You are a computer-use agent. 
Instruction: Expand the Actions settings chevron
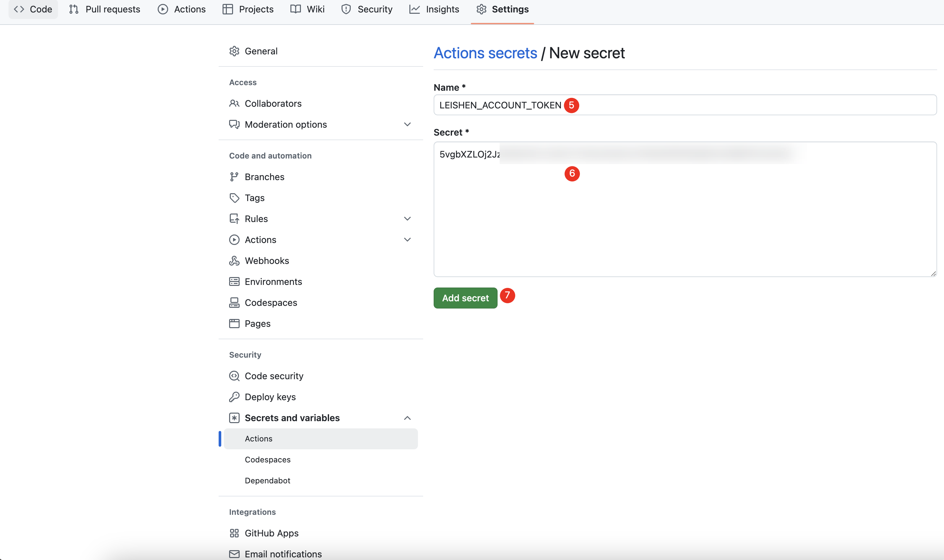coord(407,240)
